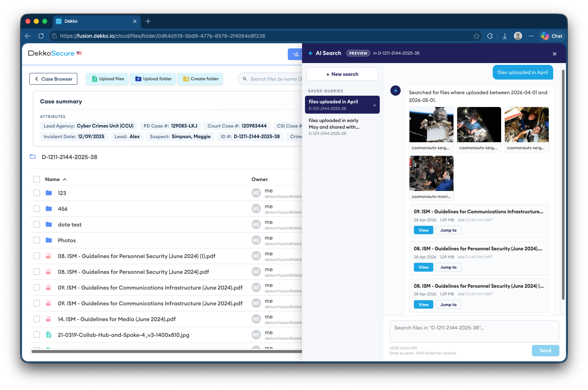Click Send in the AI Search box
588x390 pixels.
click(x=545, y=350)
